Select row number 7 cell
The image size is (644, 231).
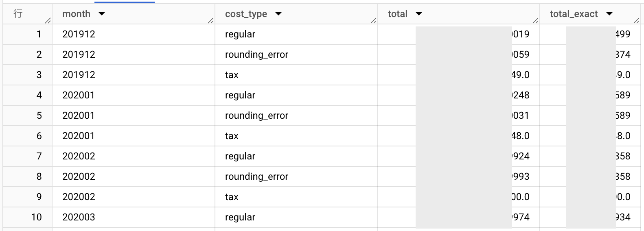click(x=39, y=156)
